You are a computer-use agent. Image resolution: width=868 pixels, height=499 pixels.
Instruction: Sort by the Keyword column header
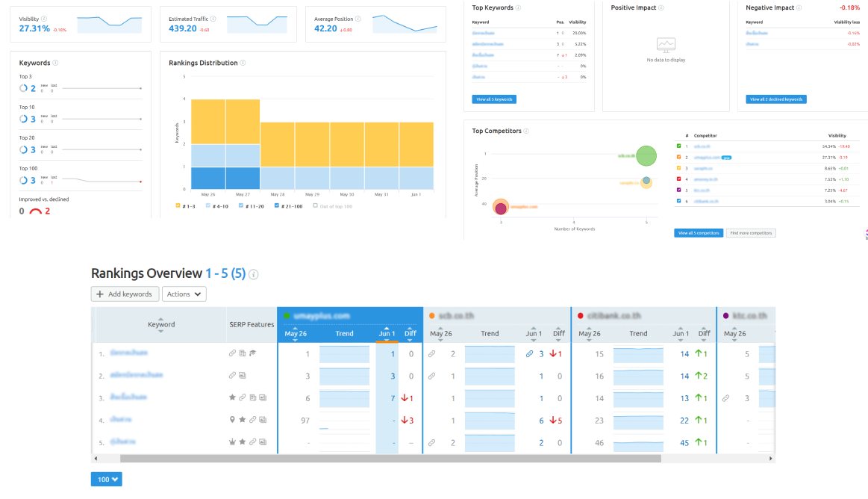point(161,324)
